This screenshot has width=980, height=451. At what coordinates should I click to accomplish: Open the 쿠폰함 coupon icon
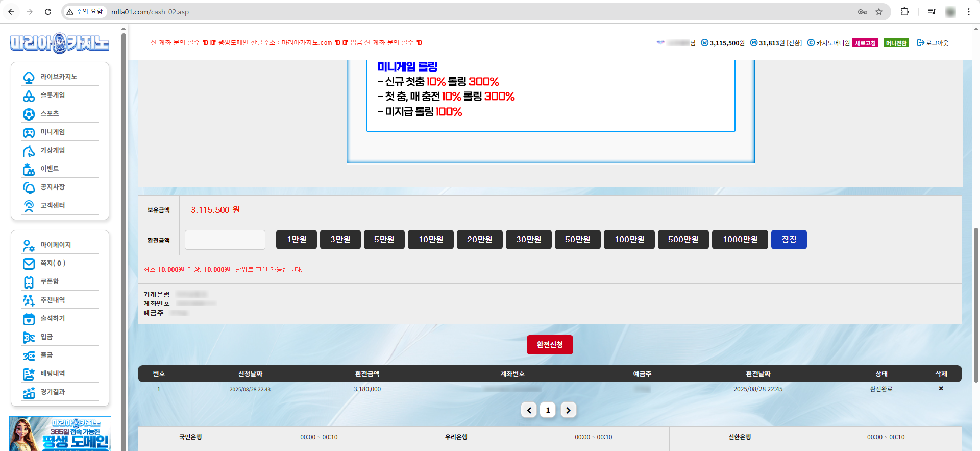point(29,282)
